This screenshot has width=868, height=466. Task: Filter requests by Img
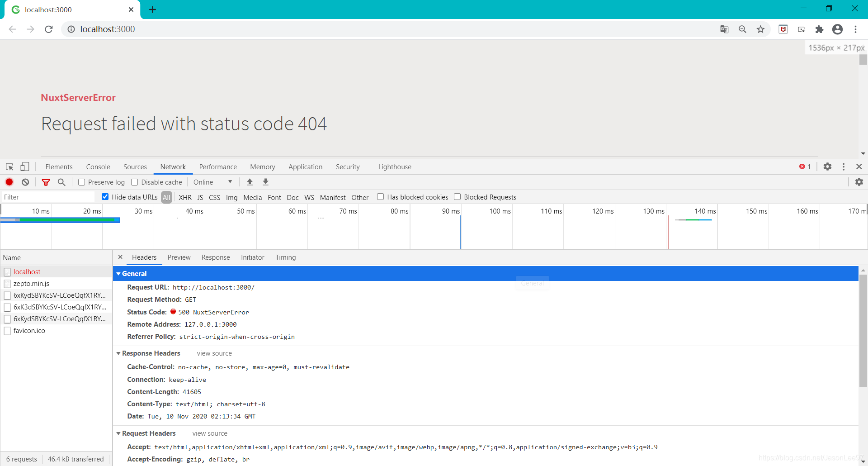pos(231,197)
